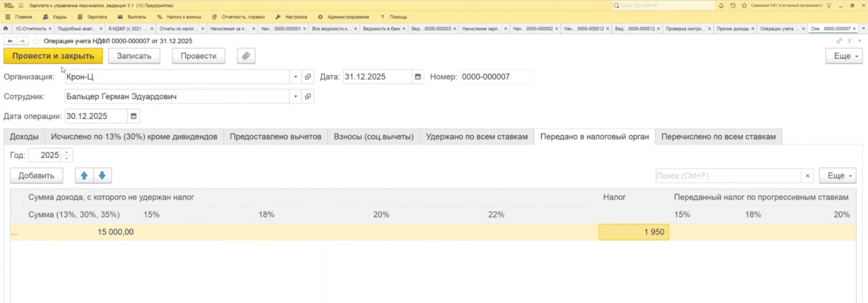The image size is (868, 303).
Task: Open the top-right Еще menu
Action: pos(844,56)
